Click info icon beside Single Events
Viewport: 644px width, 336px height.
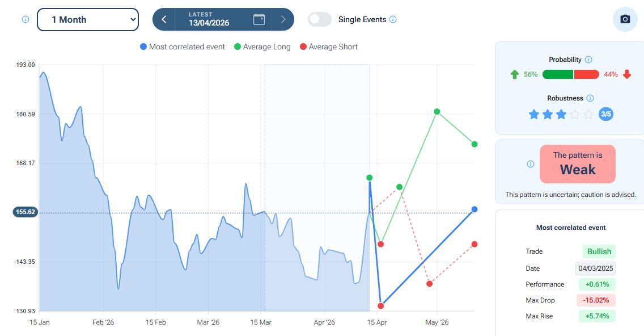click(393, 19)
